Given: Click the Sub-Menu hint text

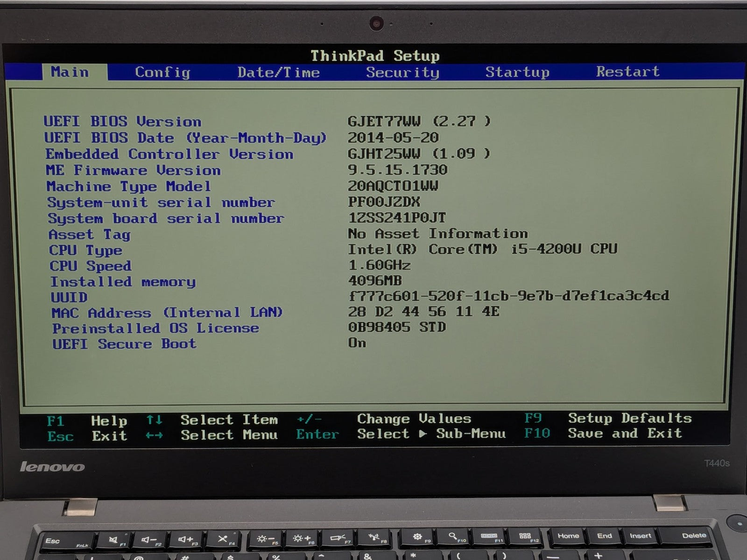Looking at the screenshot, I should coord(471,434).
